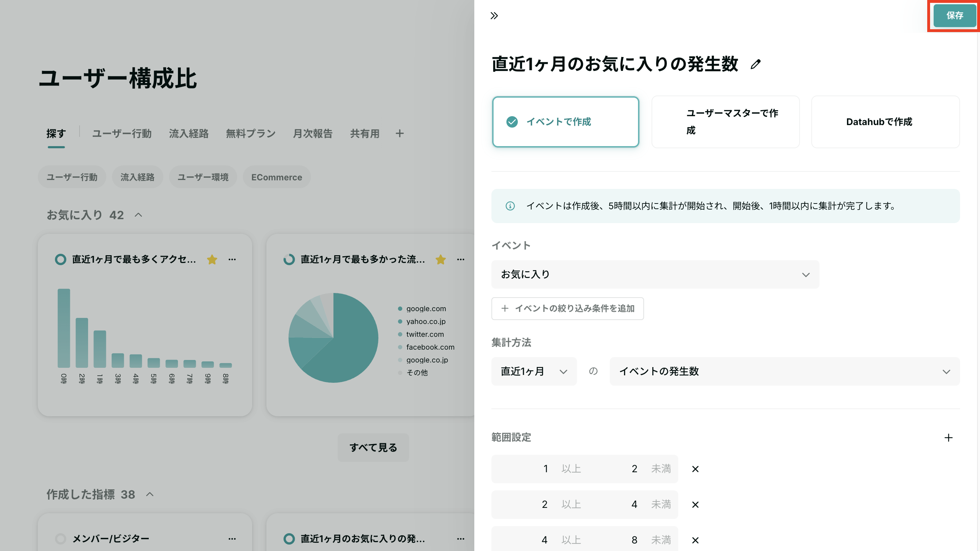Click the 保存 save button
Viewport: 980px width, 551px height.
pos(955,16)
